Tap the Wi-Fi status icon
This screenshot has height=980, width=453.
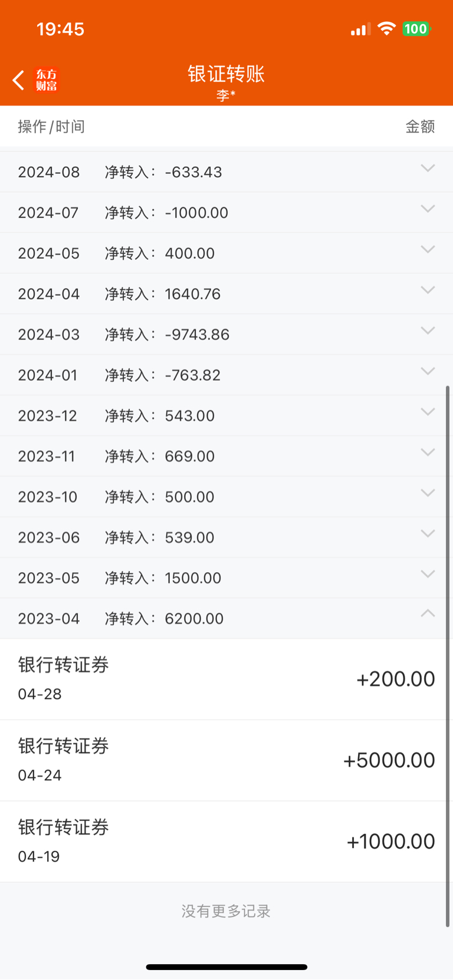386,28
